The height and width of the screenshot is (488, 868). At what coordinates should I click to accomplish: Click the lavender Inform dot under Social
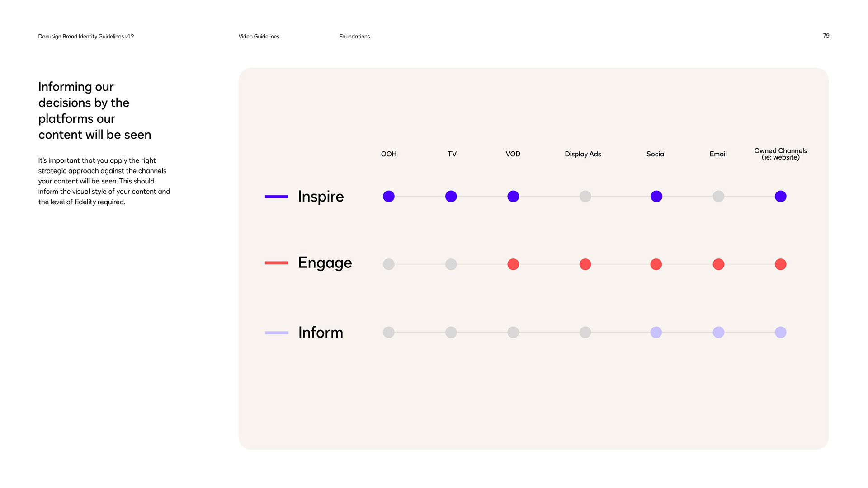click(x=656, y=333)
